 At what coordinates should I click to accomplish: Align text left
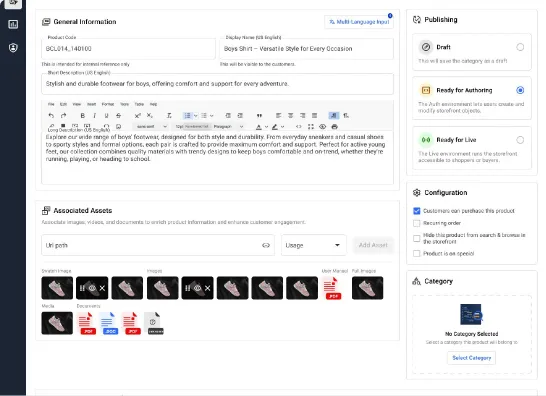tap(278, 116)
